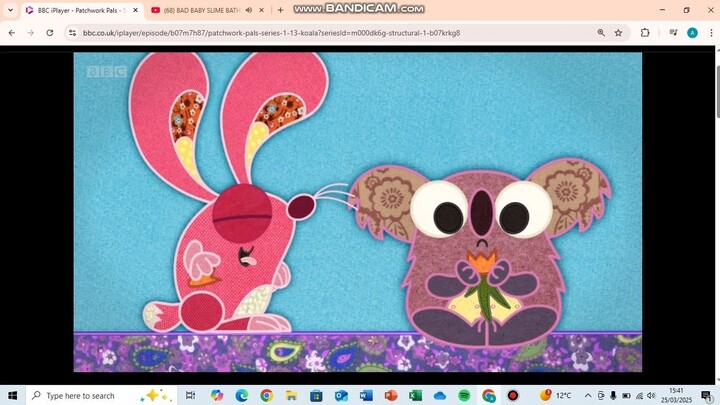Open a new browser tab
Screen dimensions: 720x405
[x=280, y=10]
